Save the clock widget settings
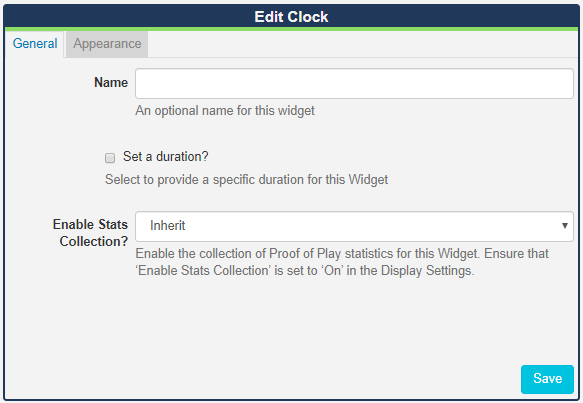The height and width of the screenshot is (403, 583). tap(547, 379)
